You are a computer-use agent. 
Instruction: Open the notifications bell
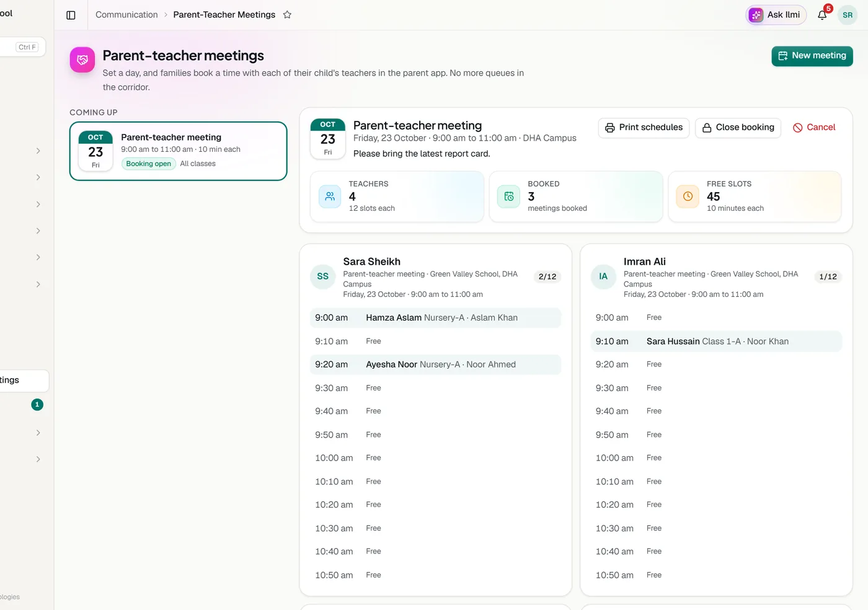tap(822, 15)
